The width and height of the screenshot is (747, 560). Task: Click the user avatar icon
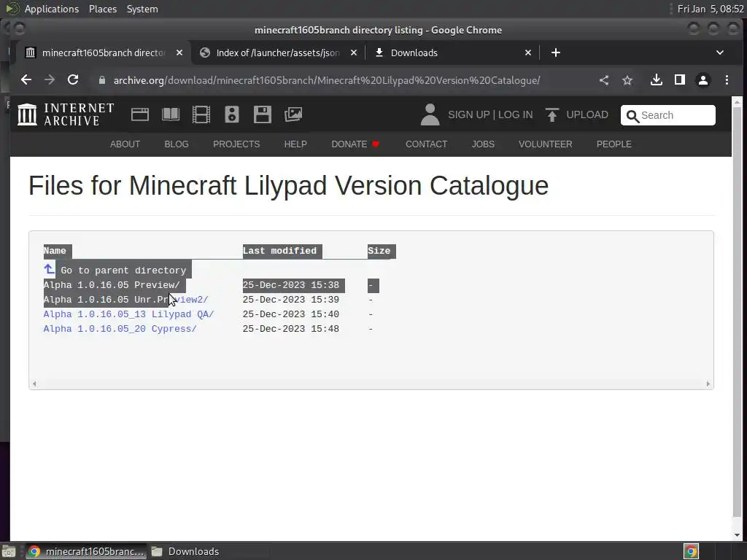coord(430,114)
